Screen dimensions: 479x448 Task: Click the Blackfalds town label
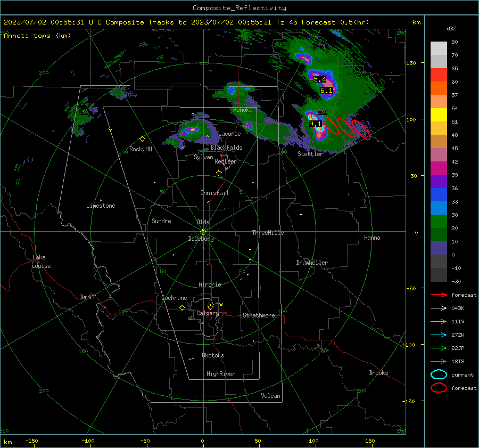(x=226, y=148)
